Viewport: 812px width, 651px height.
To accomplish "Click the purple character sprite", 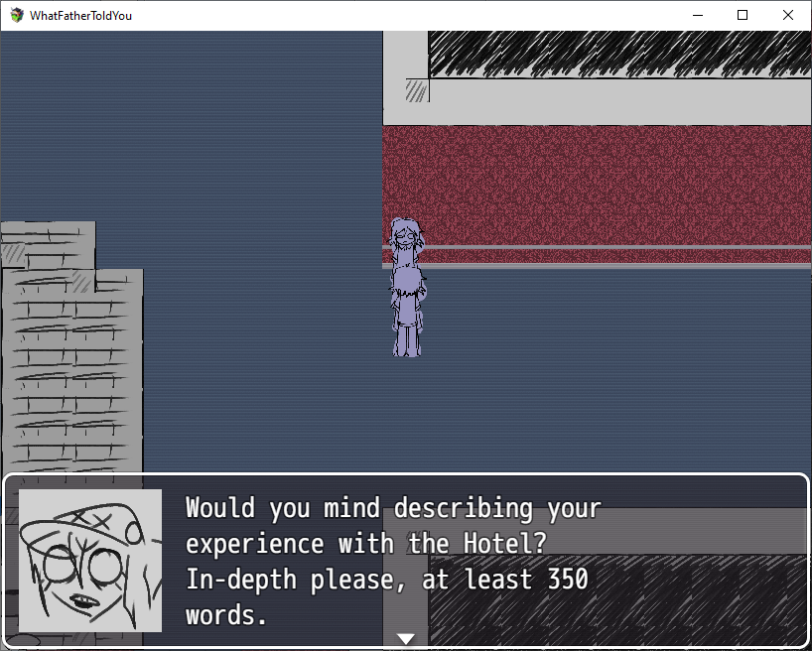I will point(408,288).
